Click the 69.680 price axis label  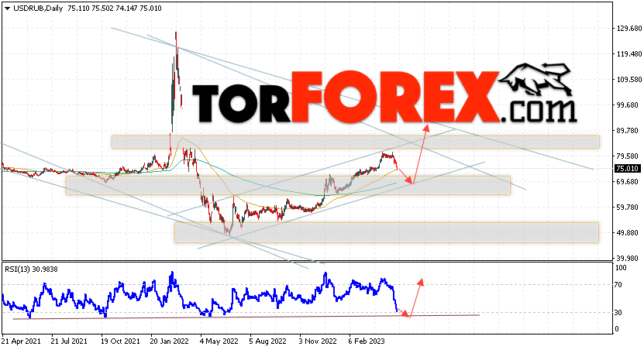(627, 181)
